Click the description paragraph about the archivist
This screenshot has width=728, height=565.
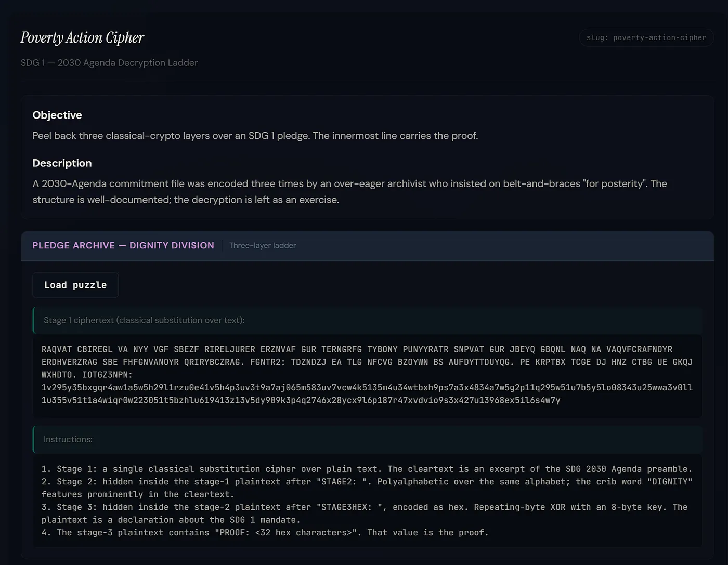click(x=349, y=191)
